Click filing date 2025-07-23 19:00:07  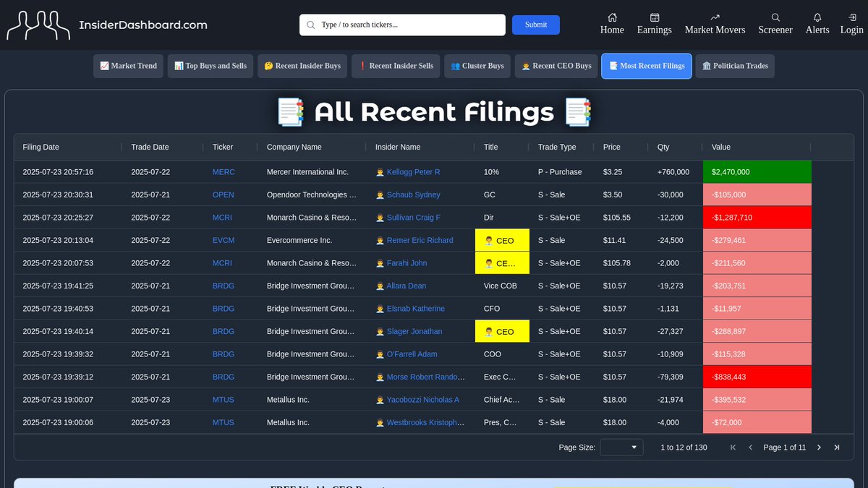pos(58,400)
